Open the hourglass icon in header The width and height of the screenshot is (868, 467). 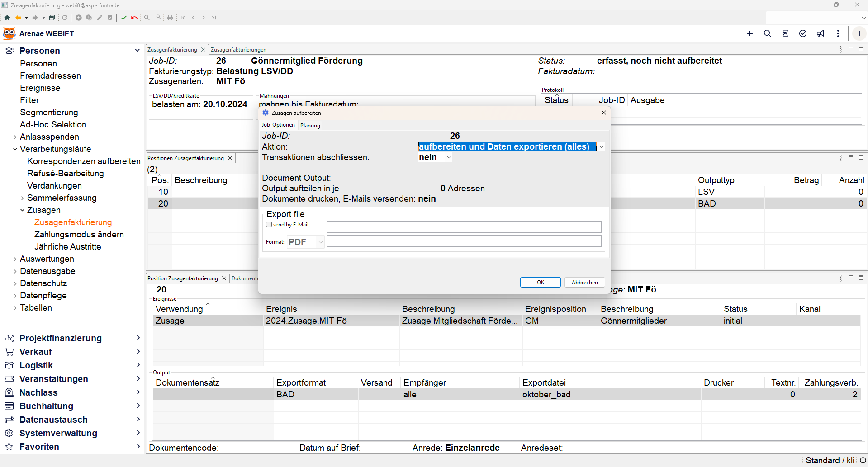point(785,33)
